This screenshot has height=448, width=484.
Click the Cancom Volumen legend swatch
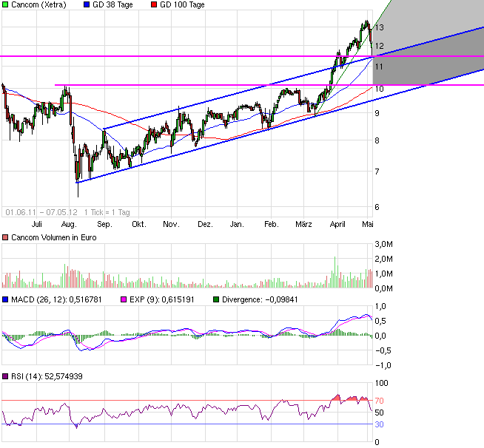coord(5,237)
